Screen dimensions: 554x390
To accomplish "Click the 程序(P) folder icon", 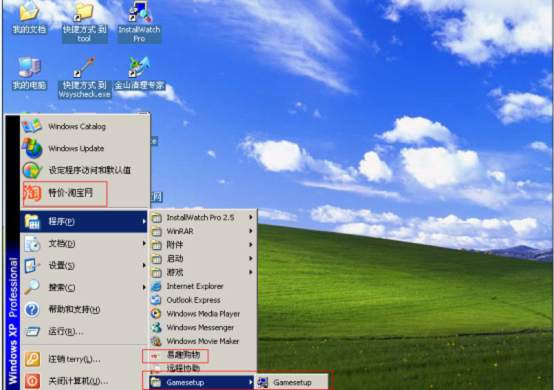I will pyautogui.click(x=32, y=222).
